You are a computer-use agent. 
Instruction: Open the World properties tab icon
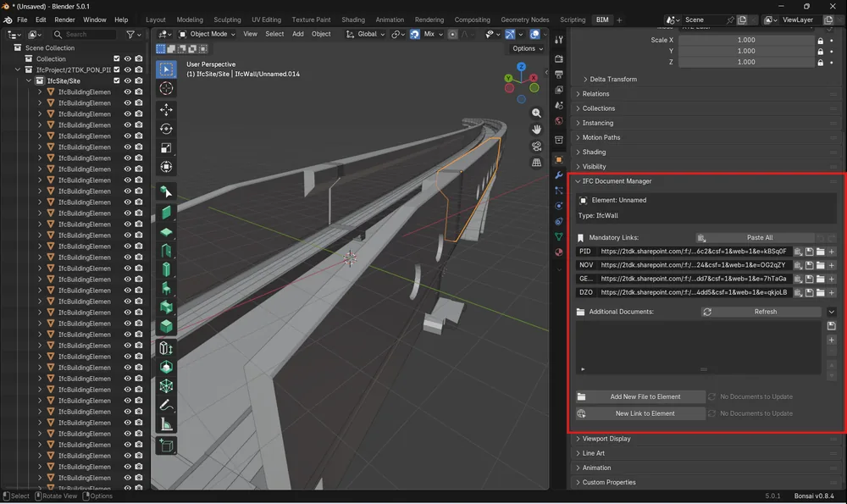coord(559,121)
